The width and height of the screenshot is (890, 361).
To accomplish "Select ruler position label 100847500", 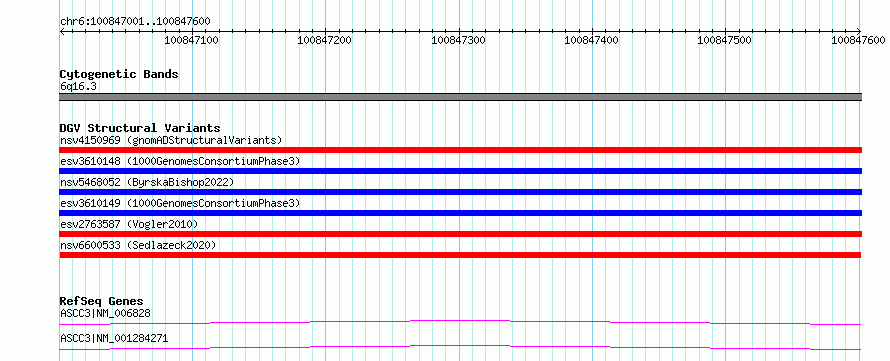I will click(724, 40).
